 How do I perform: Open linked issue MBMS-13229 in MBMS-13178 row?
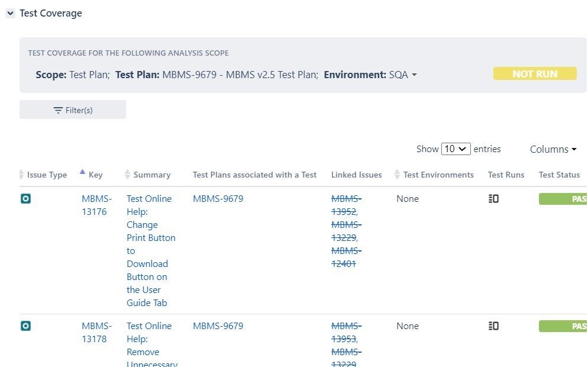345,358
